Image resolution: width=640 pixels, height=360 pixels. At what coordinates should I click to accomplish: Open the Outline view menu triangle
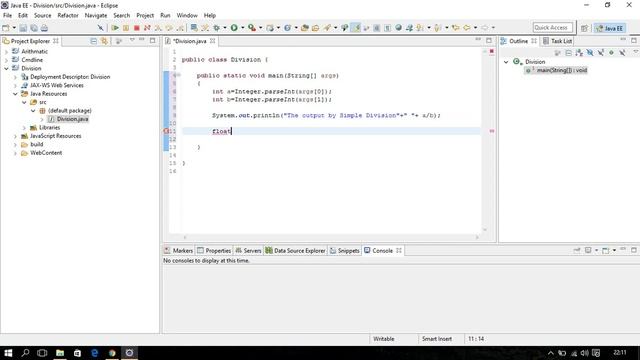pos(635,52)
